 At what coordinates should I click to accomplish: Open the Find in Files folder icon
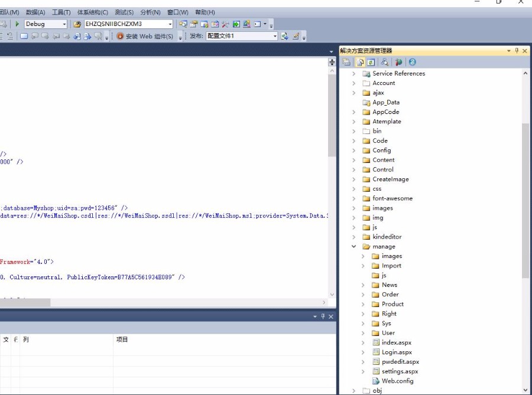click(x=77, y=24)
